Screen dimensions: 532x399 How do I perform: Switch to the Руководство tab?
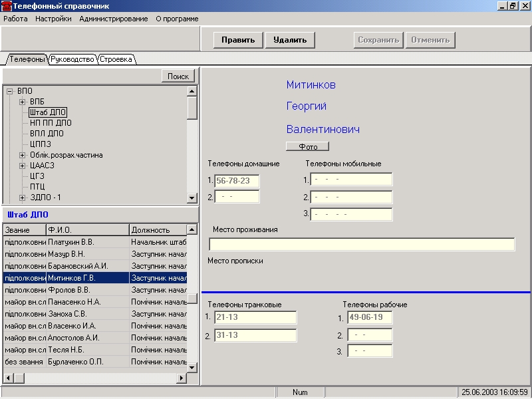[72, 59]
